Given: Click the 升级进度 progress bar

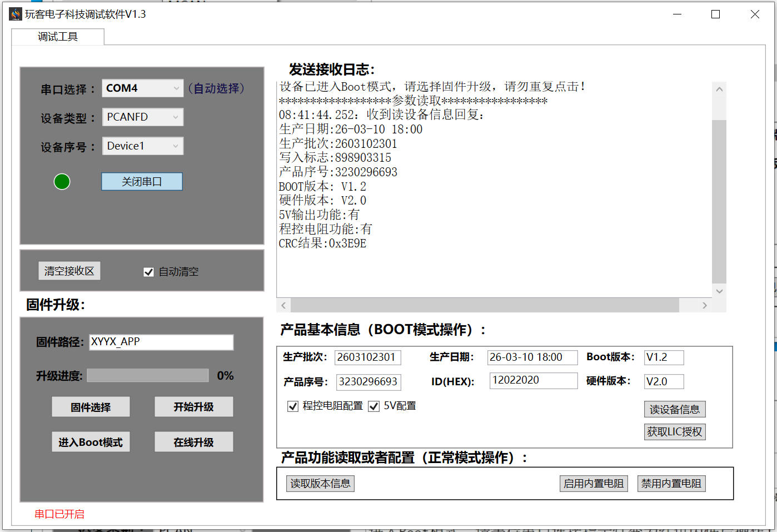Looking at the screenshot, I should pyautogui.click(x=148, y=376).
